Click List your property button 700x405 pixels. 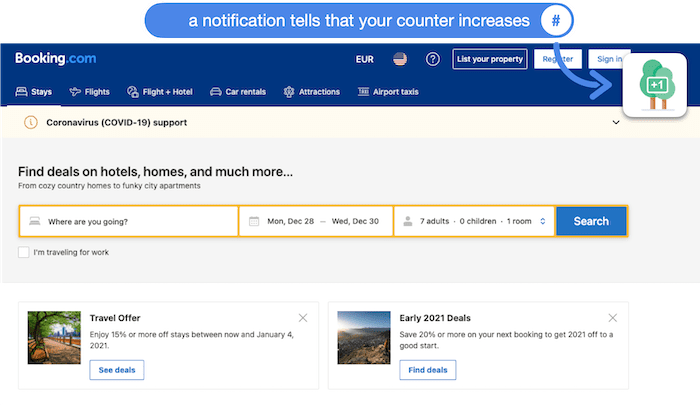click(490, 59)
